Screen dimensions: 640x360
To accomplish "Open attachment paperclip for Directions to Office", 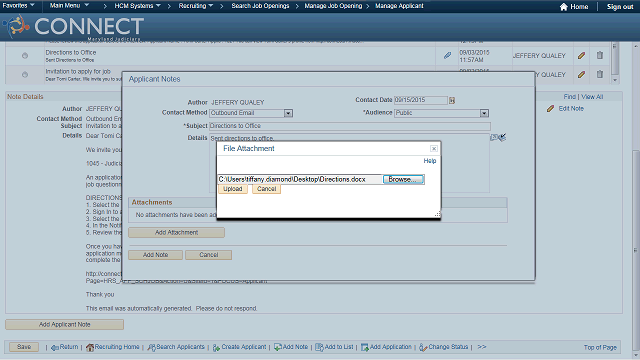I will [448, 55].
